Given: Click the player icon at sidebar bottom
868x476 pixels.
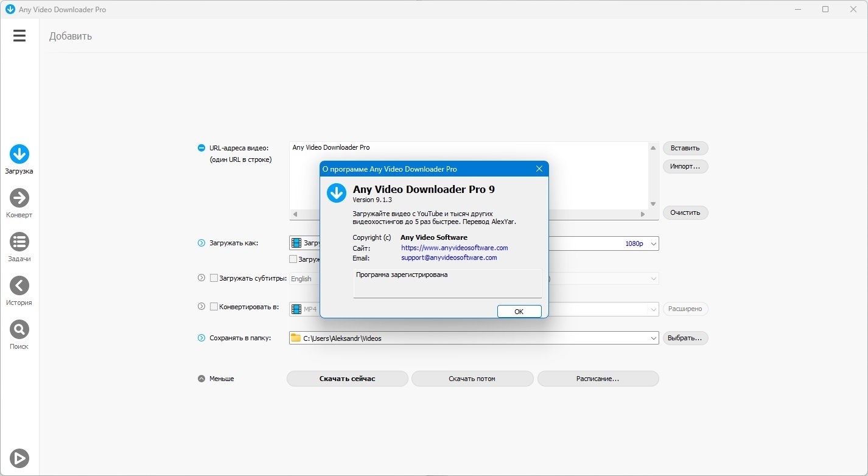Looking at the screenshot, I should (x=19, y=458).
